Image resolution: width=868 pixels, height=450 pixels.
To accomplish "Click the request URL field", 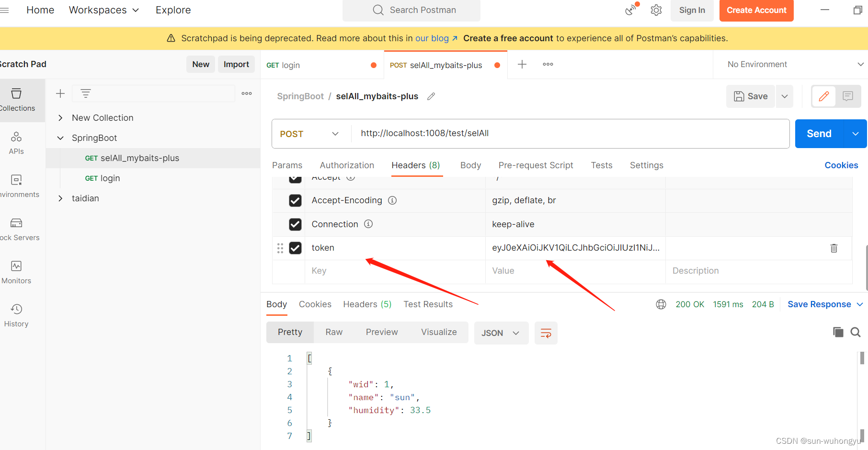I will (570, 134).
